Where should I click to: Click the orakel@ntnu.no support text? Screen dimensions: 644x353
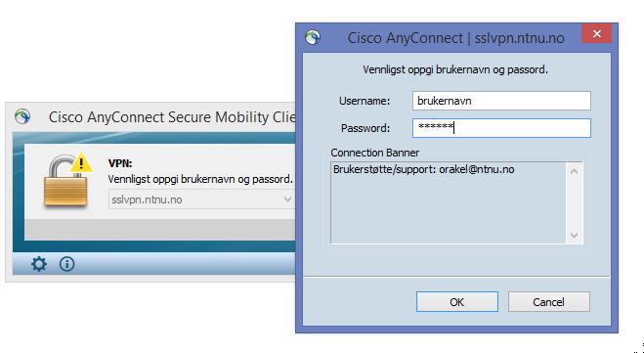point(477,169)
